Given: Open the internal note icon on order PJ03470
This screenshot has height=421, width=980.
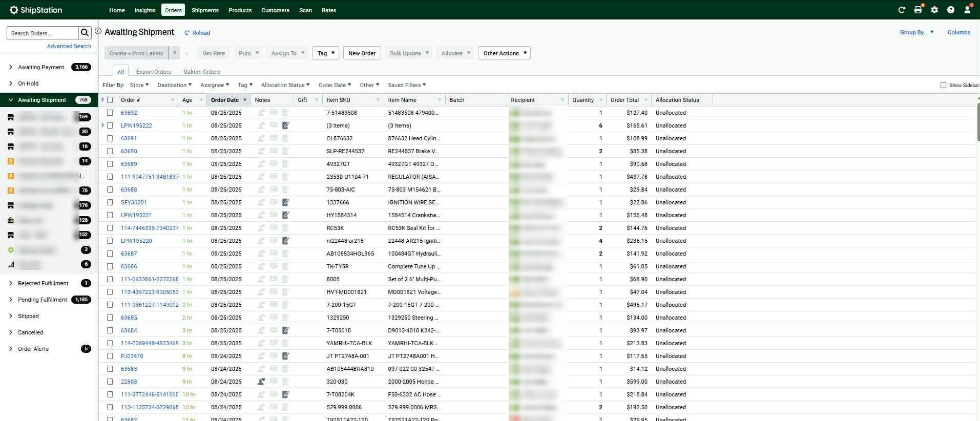Looking at the screenshot, I should click(x=286, y=356).
